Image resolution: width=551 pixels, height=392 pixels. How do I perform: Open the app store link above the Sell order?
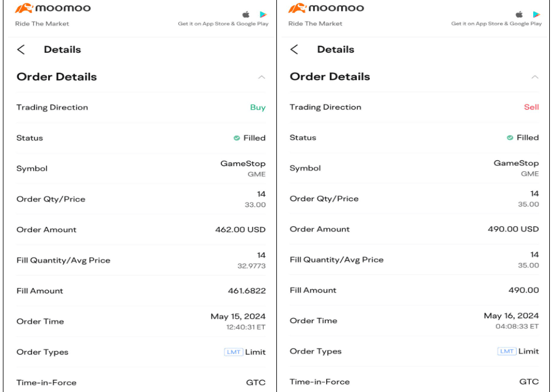coord(496,24)
